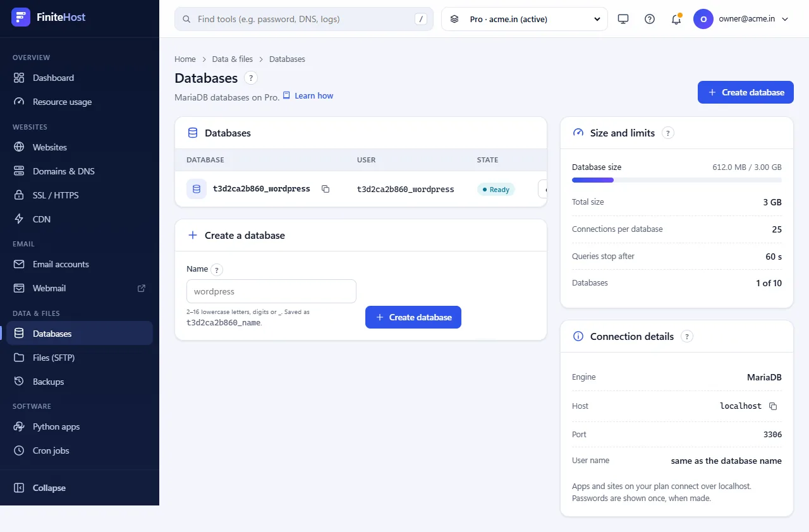809x532 pixels.
Task: Open Resource usage in sidebar
Action: point(80,102)
